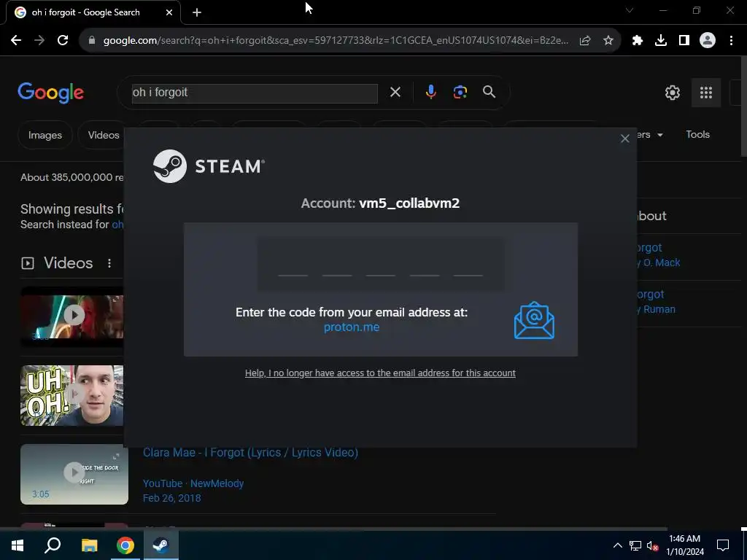
Task: Open Google search Tools
Action: [x=698, y=135]
